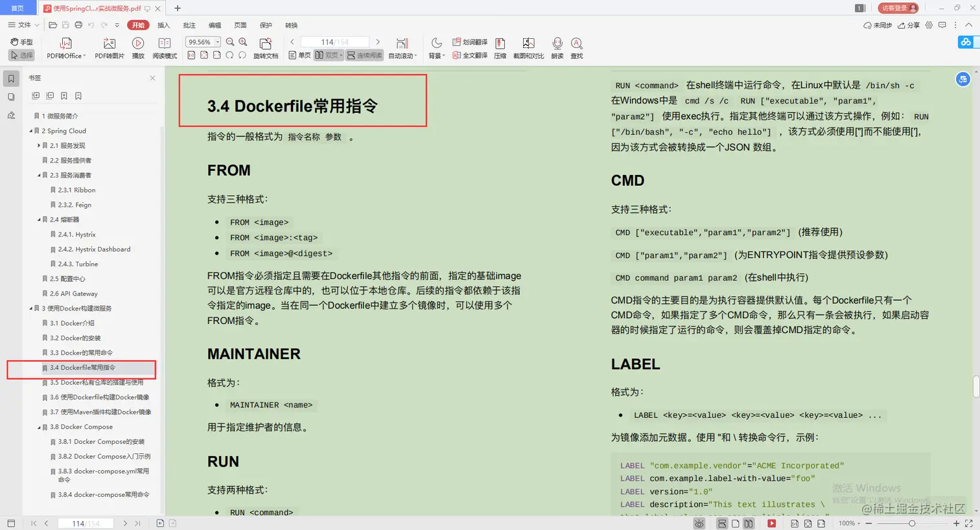Rotate the document with 旋转文档
The image size is (980, 530).
point(265,45)
